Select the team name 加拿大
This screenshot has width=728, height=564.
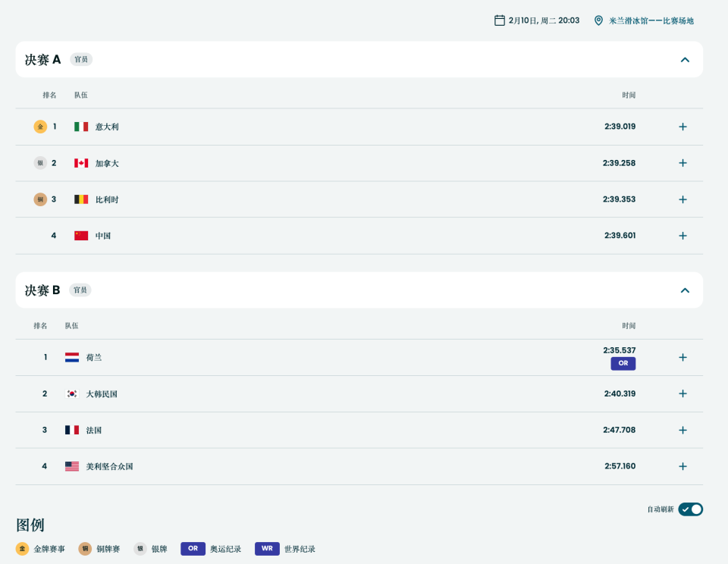click(107, 164)
